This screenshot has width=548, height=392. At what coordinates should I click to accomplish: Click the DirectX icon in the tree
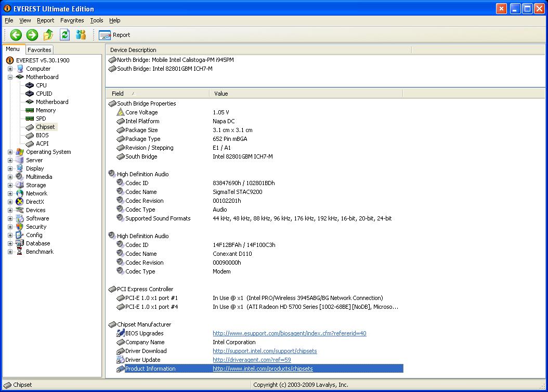pyautogui.click(x=20, y=202)
